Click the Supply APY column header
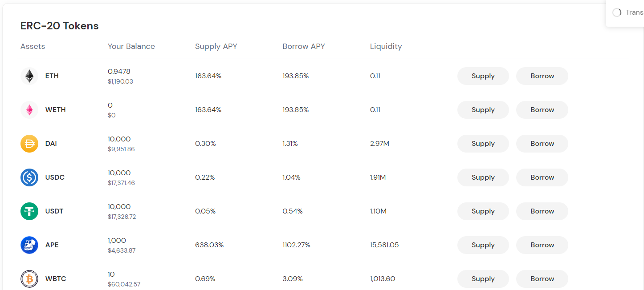The image size is (644, 290). 216,46
